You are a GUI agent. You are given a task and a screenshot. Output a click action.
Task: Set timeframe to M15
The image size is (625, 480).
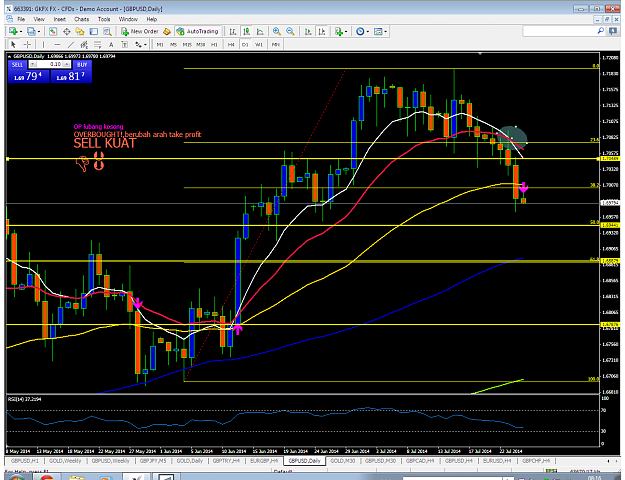(187, 44)
